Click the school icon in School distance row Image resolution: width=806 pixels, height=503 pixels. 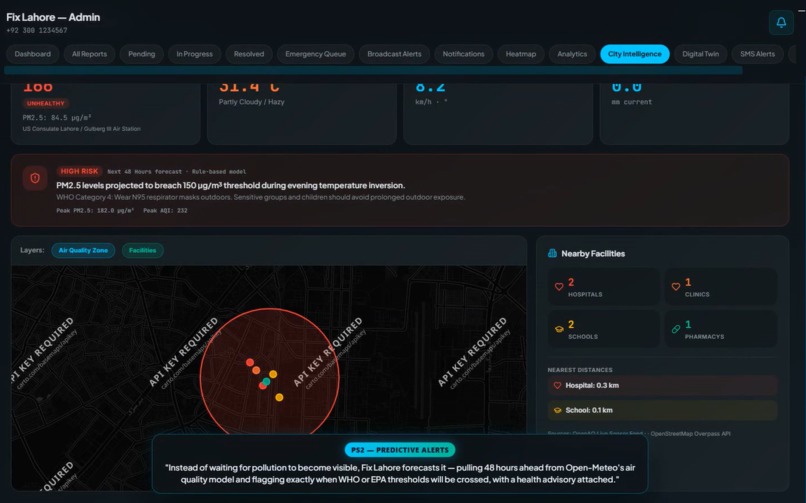pos(557,411)
